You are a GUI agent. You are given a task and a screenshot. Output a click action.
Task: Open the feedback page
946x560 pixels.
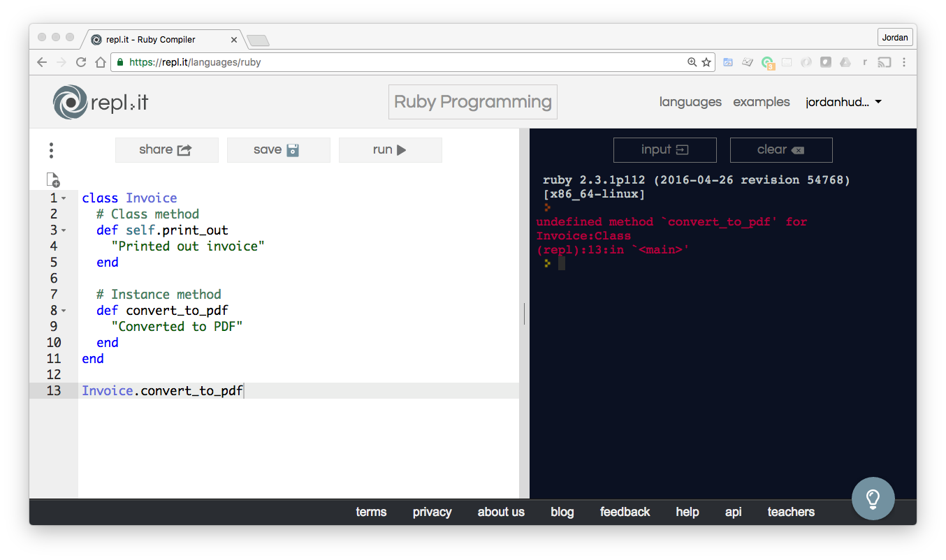click(x=625, y=512)
